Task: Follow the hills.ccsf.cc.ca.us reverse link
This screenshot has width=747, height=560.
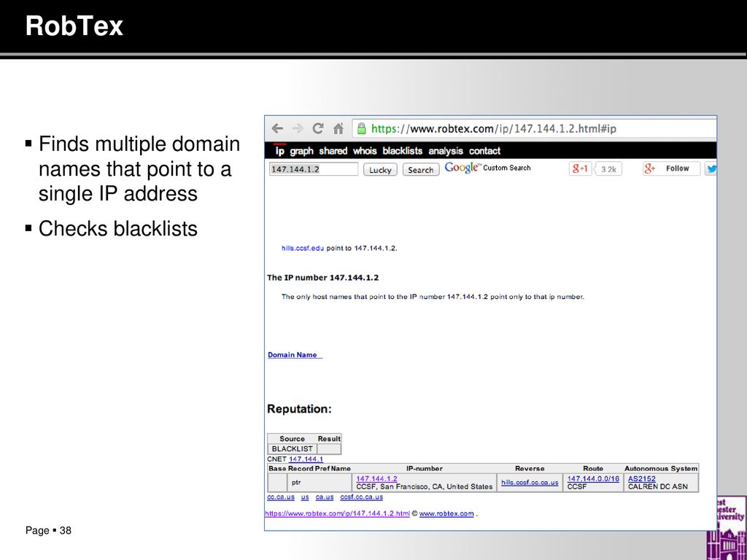Action: 530,483
